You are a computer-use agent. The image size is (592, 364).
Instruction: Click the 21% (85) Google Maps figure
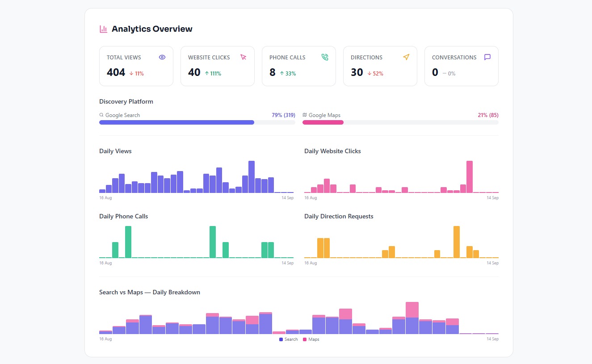[488, 115]
